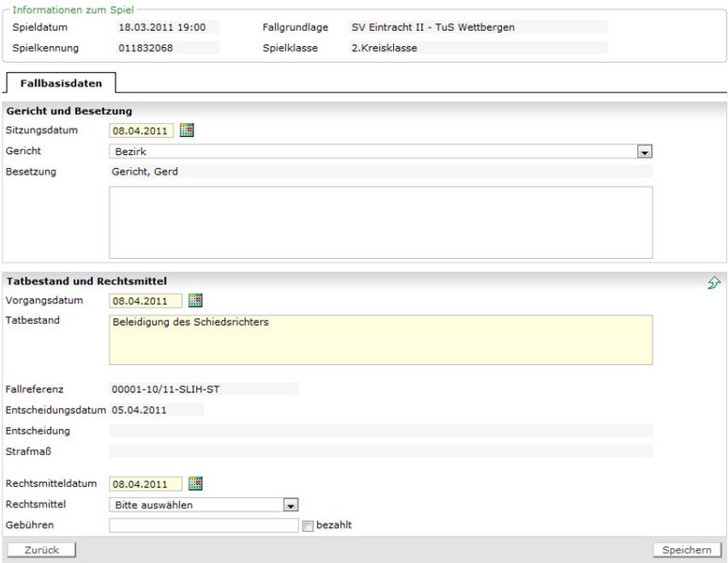Focus the Gebühren input field

coord(204,525)
